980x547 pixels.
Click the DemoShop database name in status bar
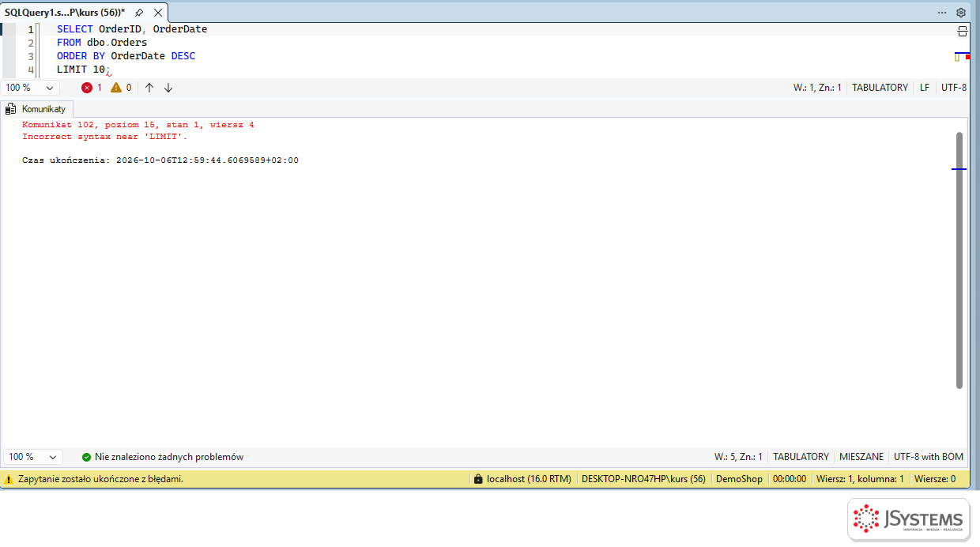pyautogui.click(x=739, y=479)
